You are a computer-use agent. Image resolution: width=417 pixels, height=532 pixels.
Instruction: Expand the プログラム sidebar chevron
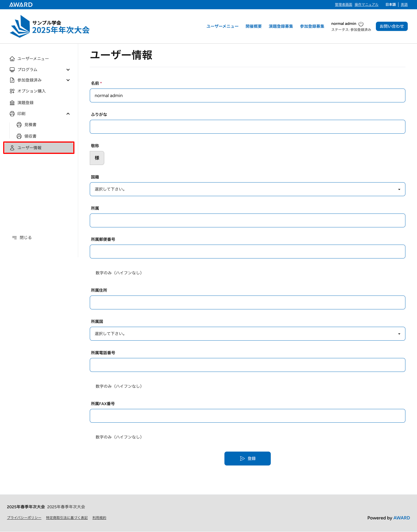click(x=68, y=70)
